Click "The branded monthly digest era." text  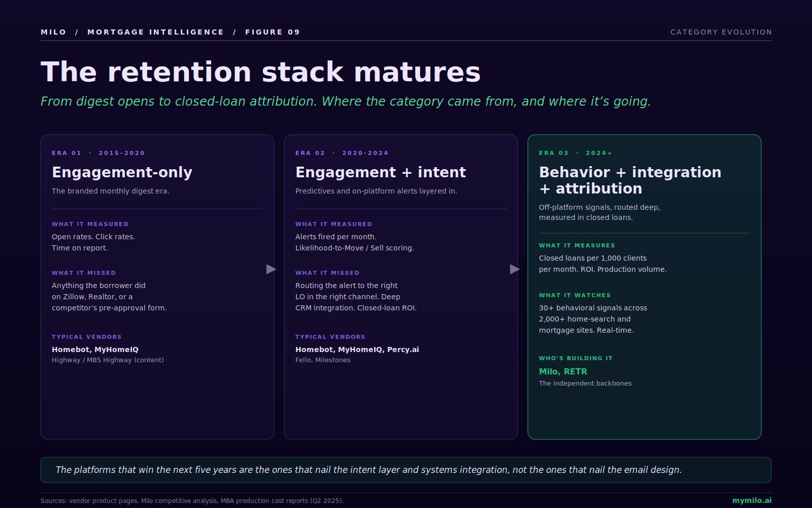(x=111, y=191)
